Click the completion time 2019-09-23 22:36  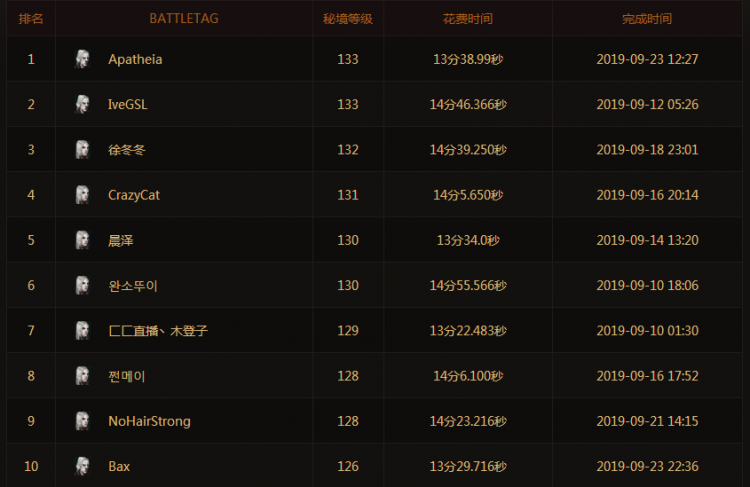pyautogui.click(x=647, y=466)
